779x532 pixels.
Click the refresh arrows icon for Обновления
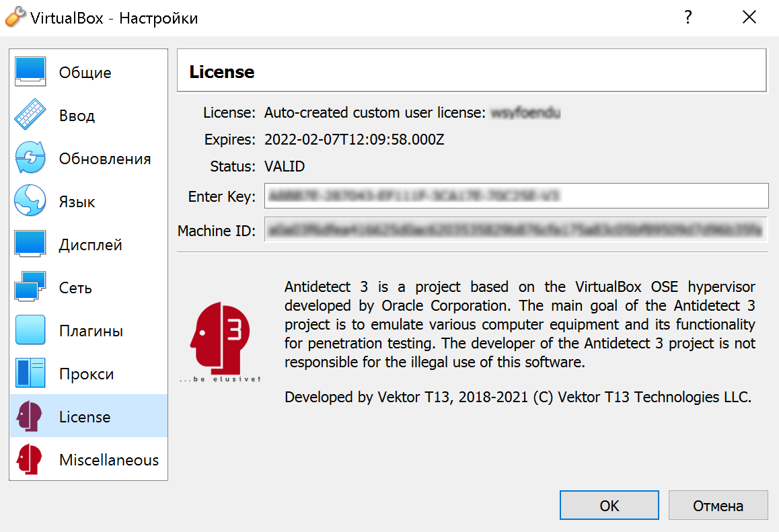click(30, 157)
